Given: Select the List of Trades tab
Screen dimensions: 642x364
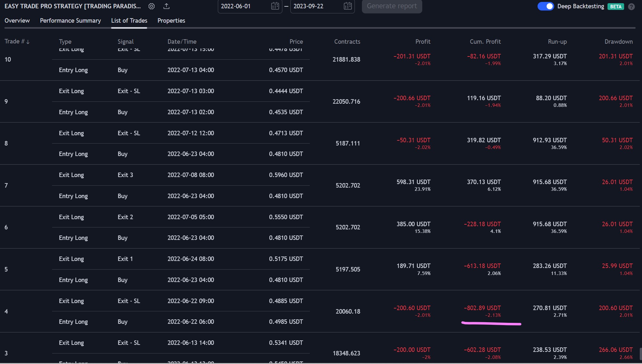Looking at the screenshot, I should point(129,21).
